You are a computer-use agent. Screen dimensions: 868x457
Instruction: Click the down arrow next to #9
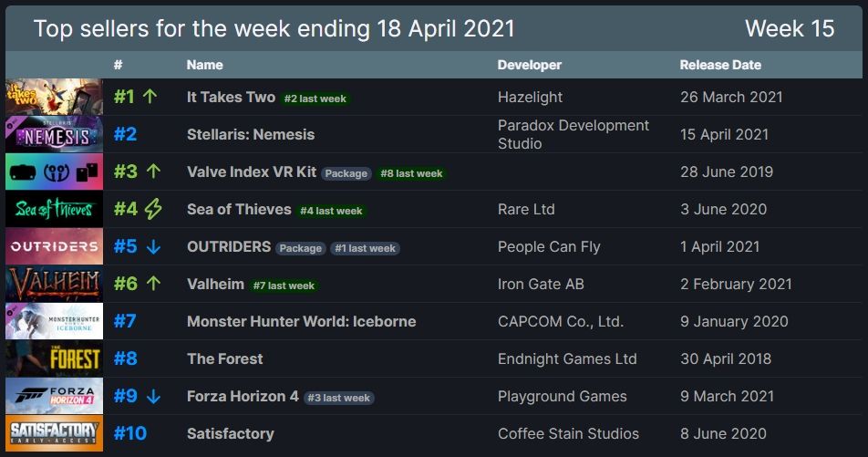coord(153,396)
